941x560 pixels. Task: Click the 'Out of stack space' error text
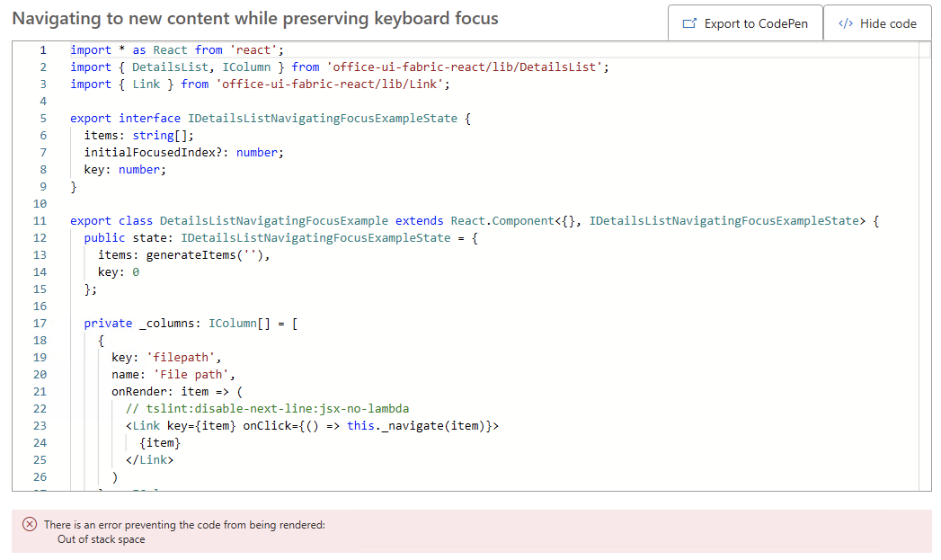click(101, 541)
